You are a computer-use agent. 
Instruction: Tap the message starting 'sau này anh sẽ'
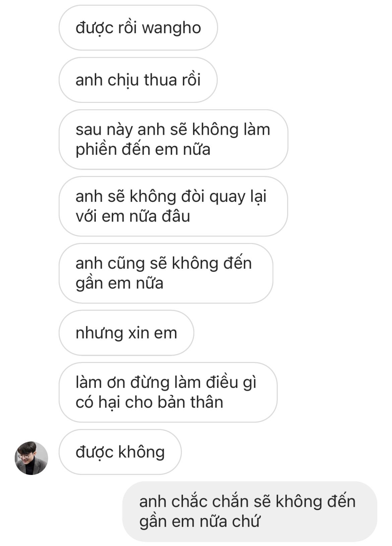click(x=173, y=139)
